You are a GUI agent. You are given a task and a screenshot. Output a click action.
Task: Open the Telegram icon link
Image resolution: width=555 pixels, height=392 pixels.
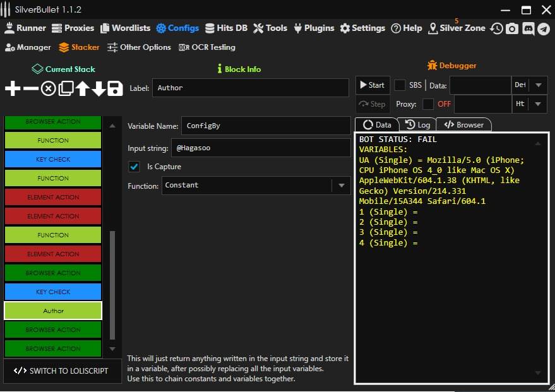point(543,28)
